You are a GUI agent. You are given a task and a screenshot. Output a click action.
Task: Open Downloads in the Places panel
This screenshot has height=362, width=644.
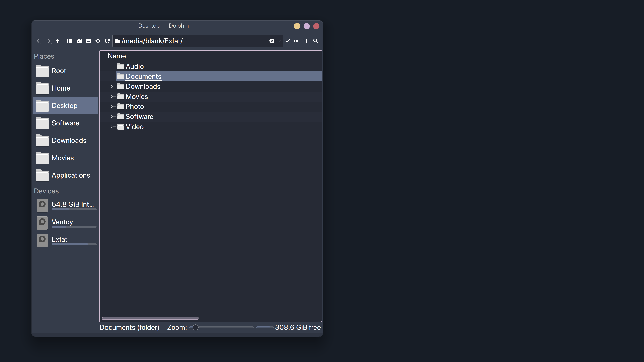point(66,141)
